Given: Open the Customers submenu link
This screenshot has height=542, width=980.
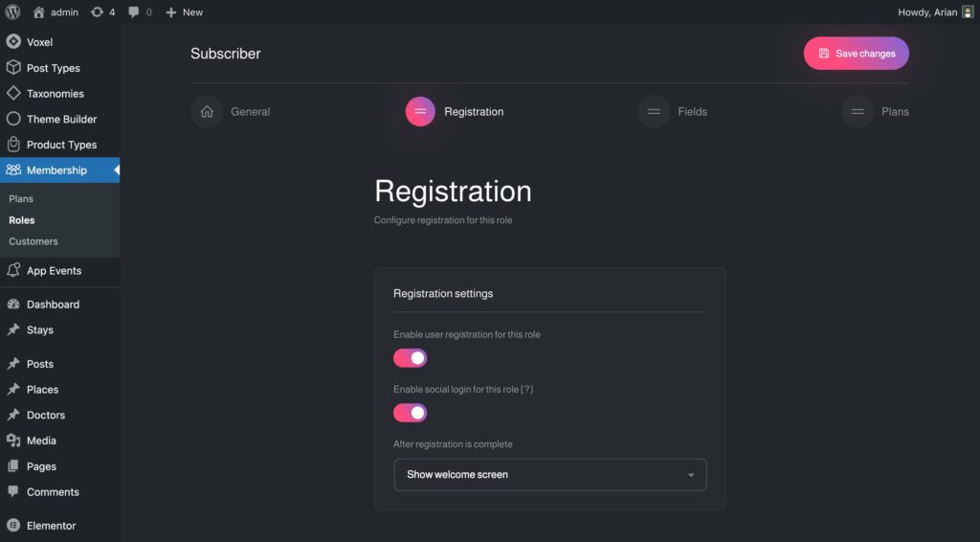Looking at the screenshot, I should tap(33, 241).
